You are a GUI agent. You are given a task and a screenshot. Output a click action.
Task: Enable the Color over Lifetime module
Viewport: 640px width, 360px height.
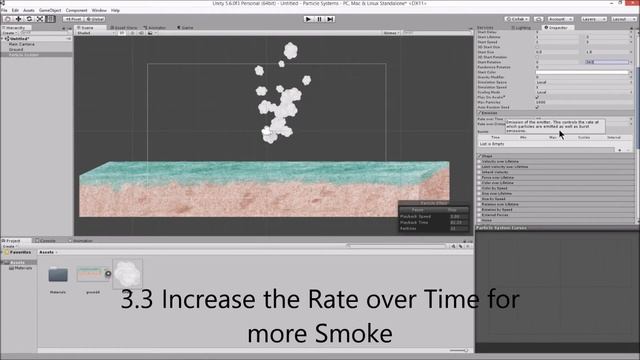click(479, 183)
